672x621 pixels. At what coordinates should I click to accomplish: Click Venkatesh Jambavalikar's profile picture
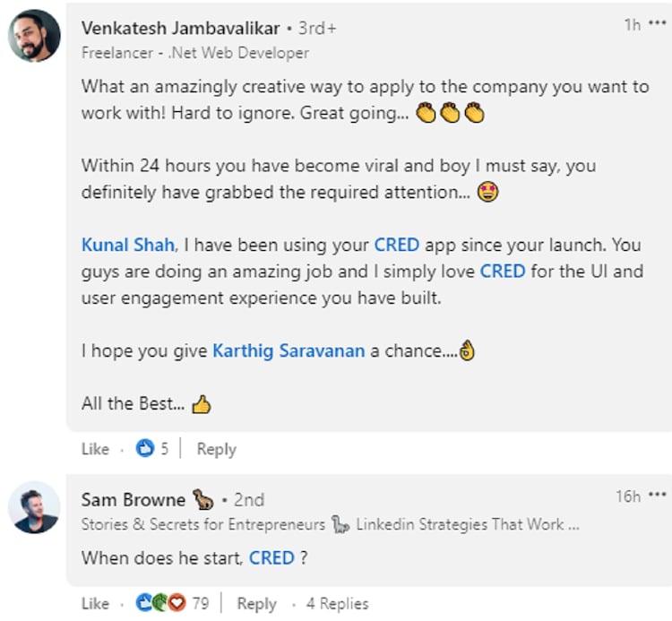click(34, 37)
